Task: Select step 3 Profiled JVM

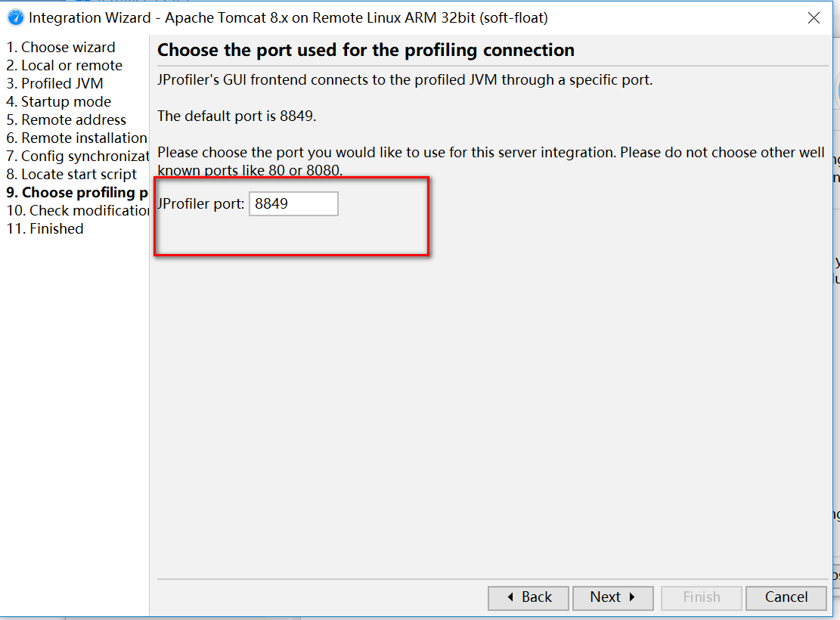Action: pyautogui.click(x=54, y=84)
